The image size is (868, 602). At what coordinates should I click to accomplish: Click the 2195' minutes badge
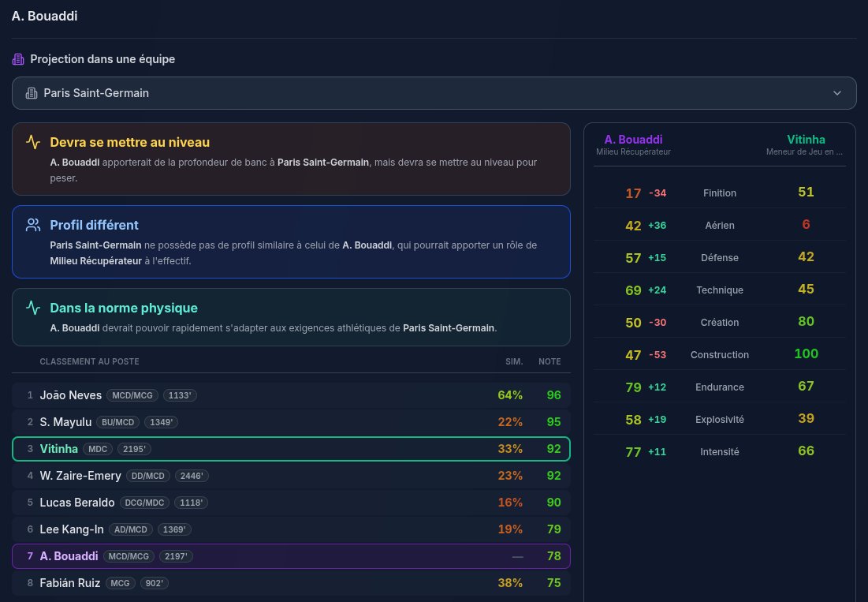(x=135, y=449)
